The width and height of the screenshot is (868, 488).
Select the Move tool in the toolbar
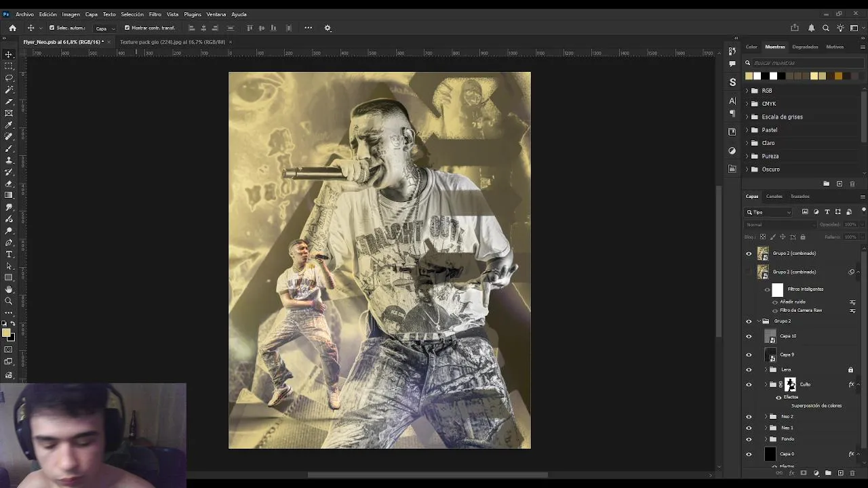[x=9, y=54]
